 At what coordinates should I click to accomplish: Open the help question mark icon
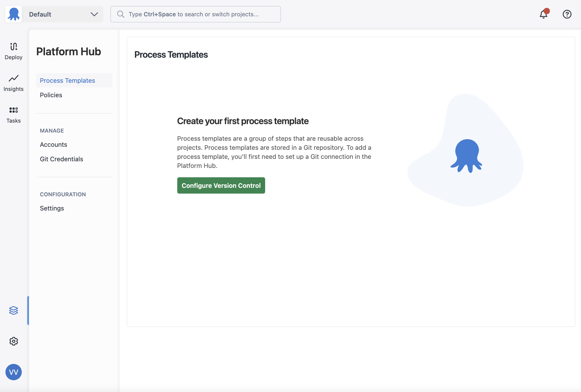pos(567,14)
